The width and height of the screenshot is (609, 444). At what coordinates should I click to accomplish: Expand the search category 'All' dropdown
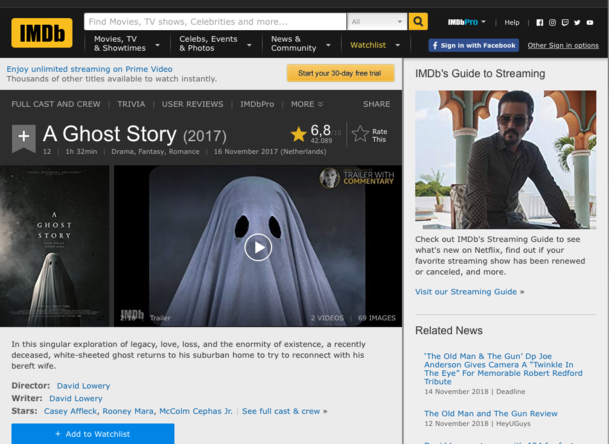[x=377, y=21]
